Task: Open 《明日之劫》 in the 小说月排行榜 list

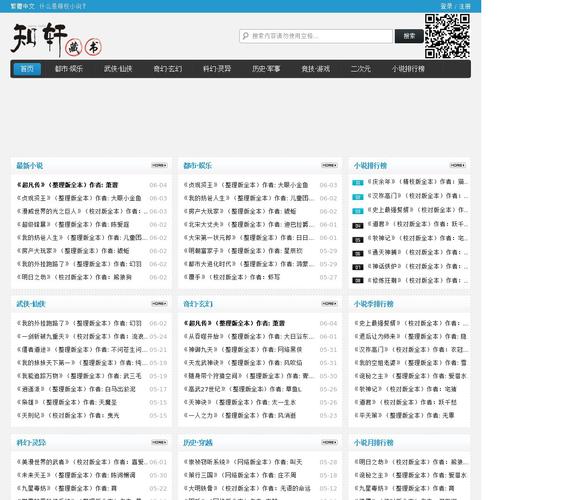Action: pos(411,462)
